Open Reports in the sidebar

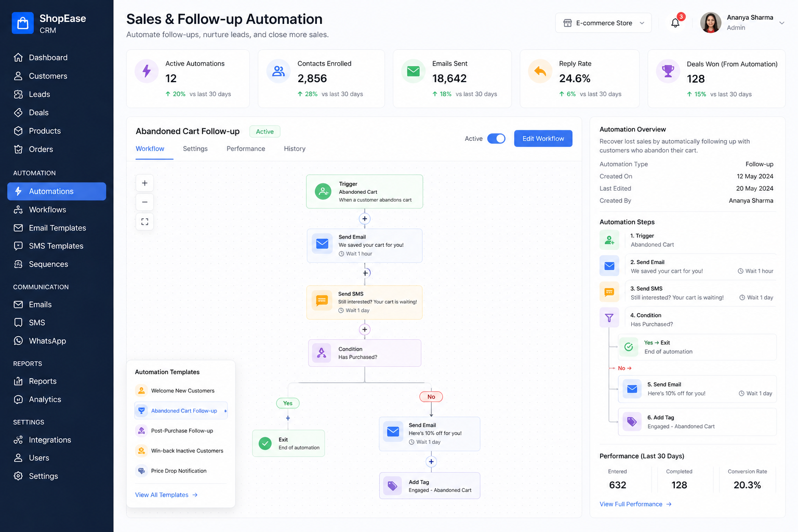(57, 381)
